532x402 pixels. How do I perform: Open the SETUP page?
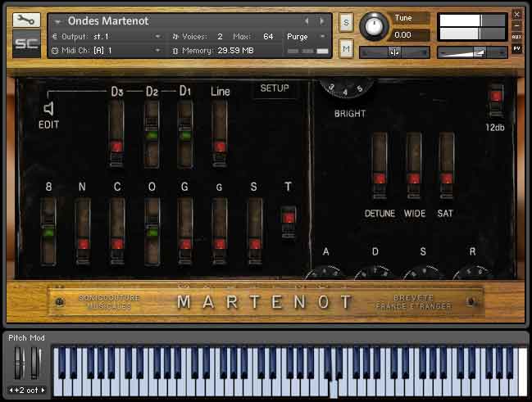[275, 88]
